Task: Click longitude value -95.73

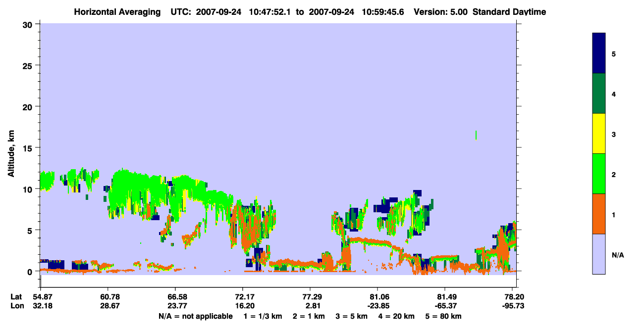Action: click(x=512, y=306)
